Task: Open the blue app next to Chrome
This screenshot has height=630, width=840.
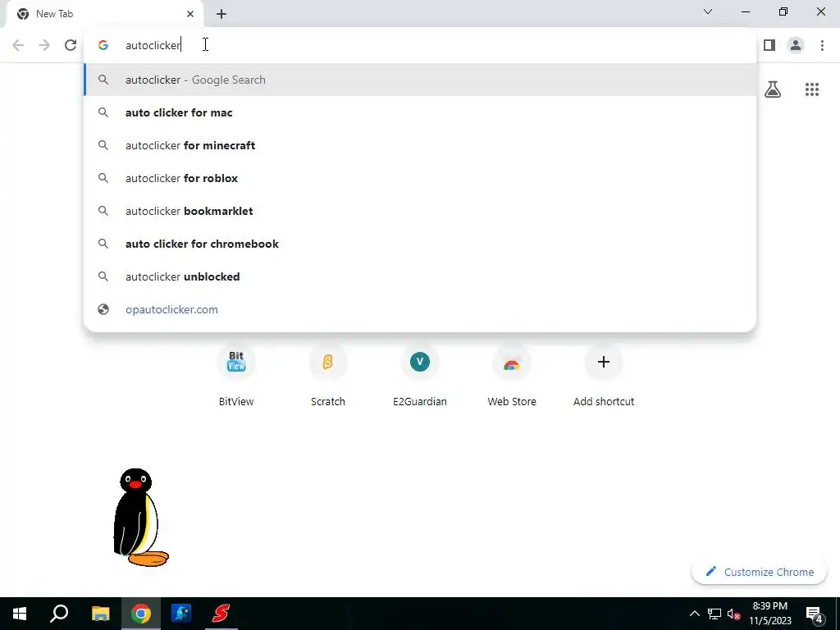Action: click(x=181, y=614)
